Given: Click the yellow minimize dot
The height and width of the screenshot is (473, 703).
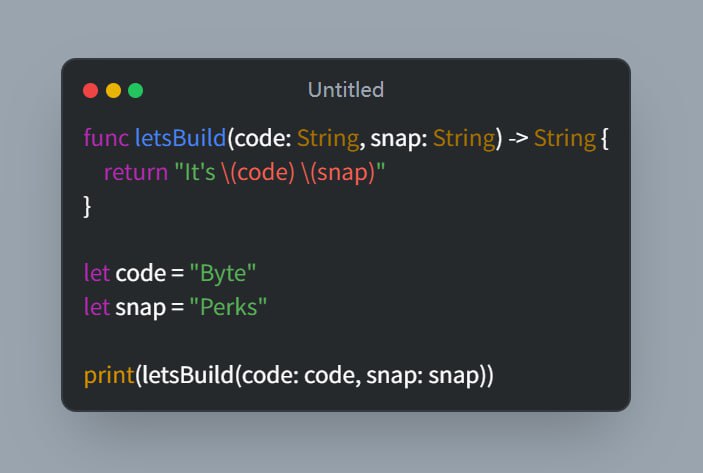Looking at the screenshot, I should pyautogui.click(x=113, y=91).
